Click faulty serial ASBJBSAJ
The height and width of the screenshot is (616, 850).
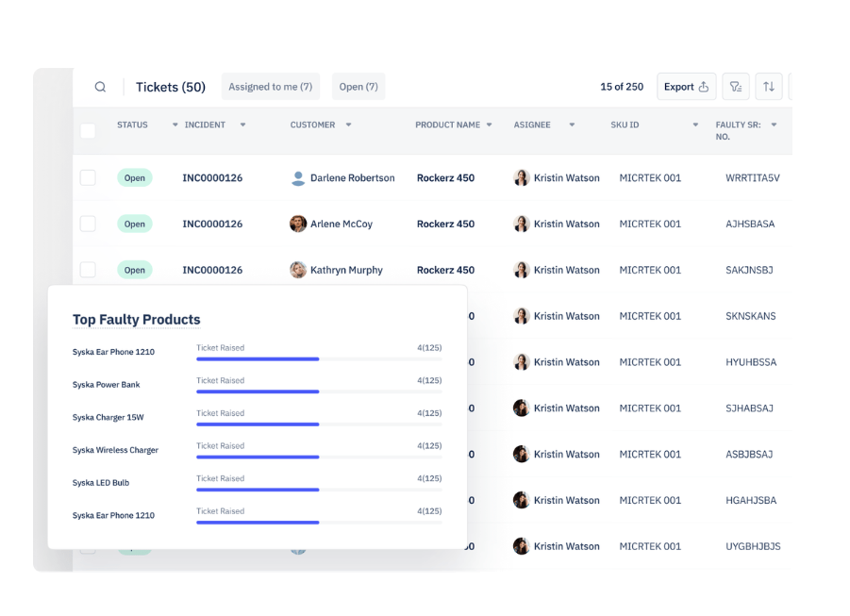click(x=749, y=455)
